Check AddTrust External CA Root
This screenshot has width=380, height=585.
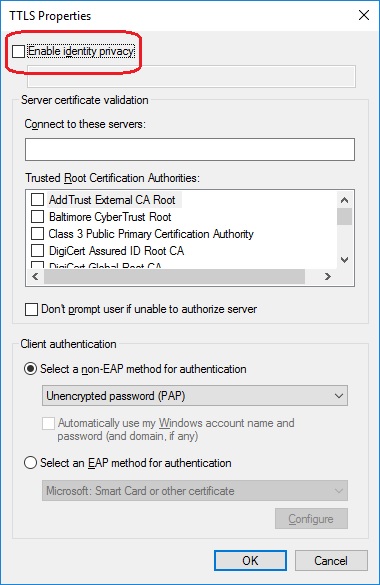37,200
